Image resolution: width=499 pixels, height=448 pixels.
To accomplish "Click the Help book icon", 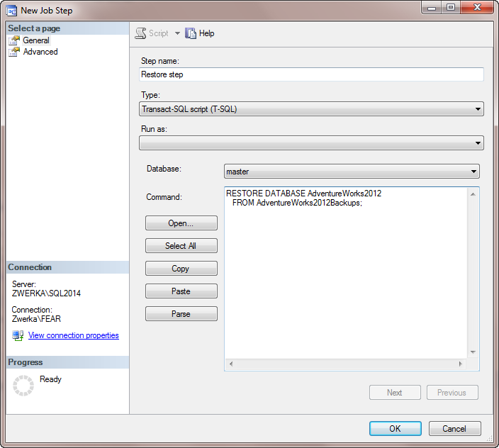I will click(x=191, y=33).
